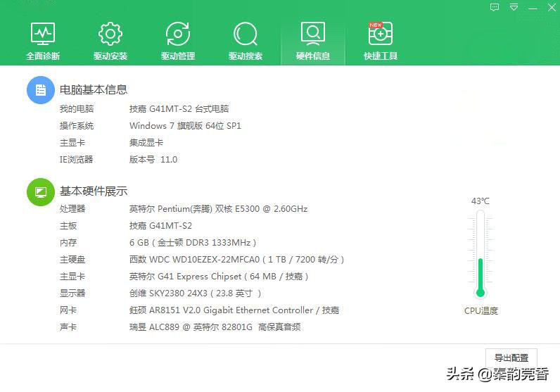
Task: Click the green 基本硬件展示 monitor icon
Action: (41, 192)
